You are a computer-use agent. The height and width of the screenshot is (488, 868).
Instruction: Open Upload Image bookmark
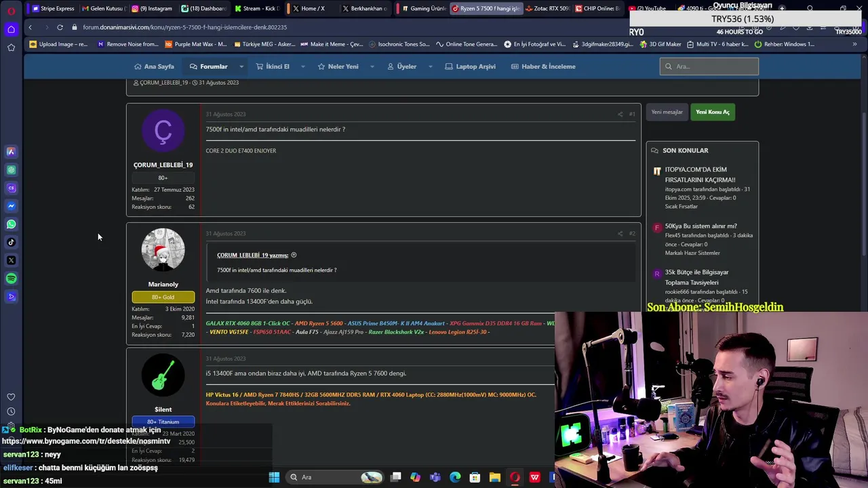pos(59,44)
